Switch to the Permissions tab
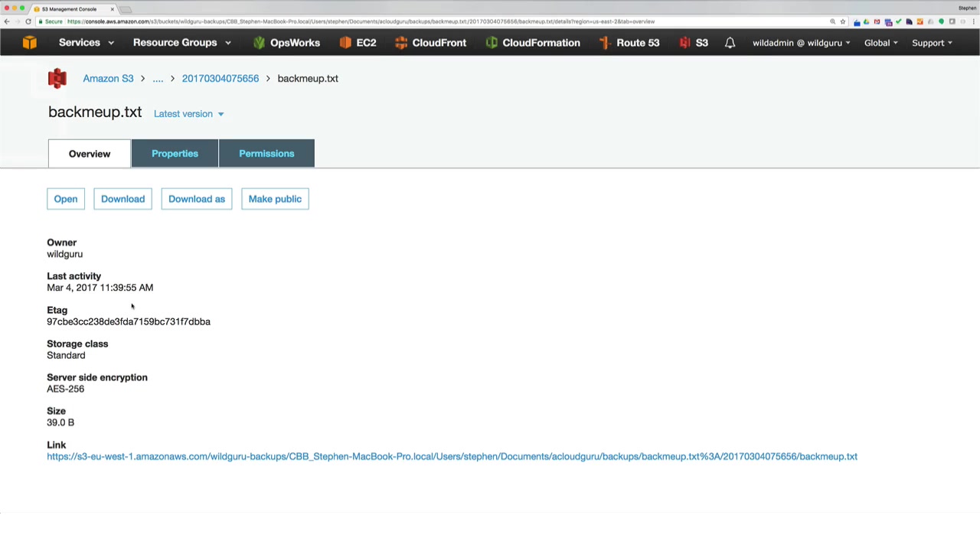The height and width of the screenshot is (551, 980). (266, 154)
